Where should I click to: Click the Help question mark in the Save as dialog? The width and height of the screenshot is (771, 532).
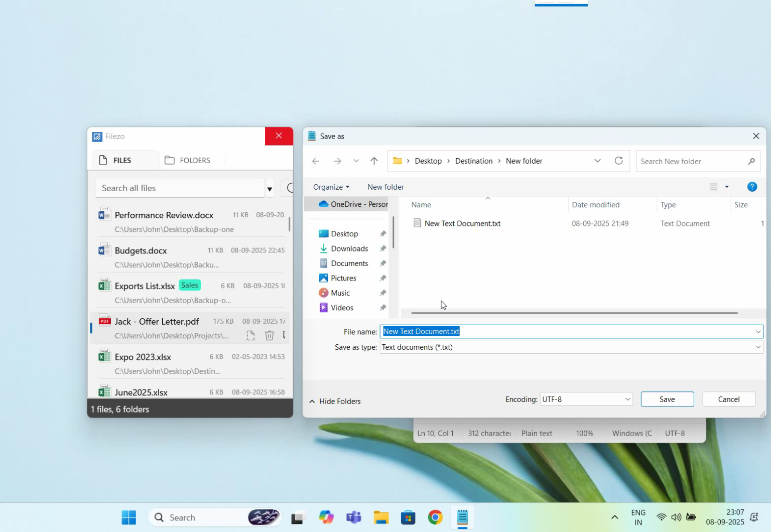752,187
